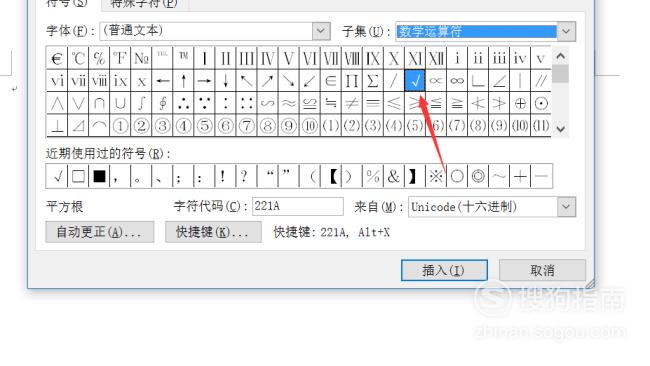
Task: Click symbol grid scroll up arrow
Action: coord(560,56)
